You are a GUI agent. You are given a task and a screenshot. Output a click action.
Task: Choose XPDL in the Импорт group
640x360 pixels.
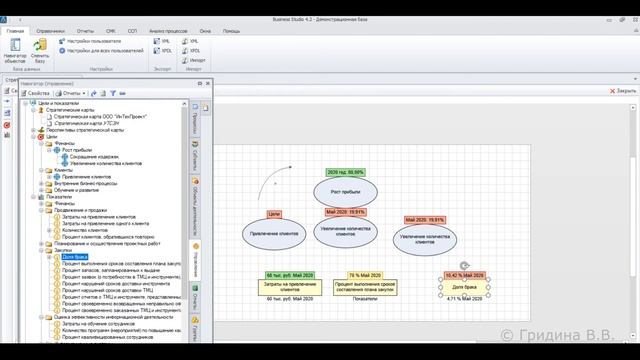point(191,51)
